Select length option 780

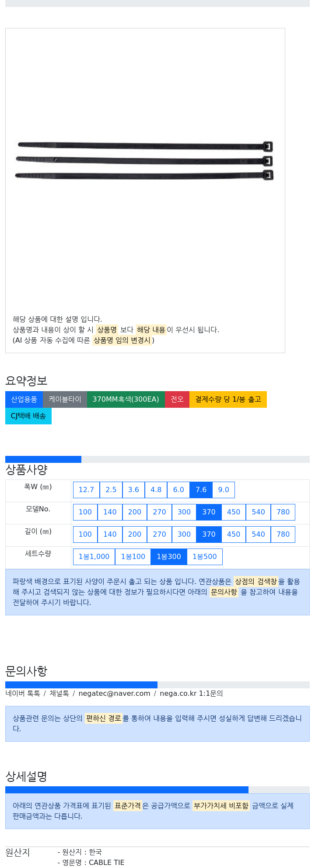(283, 535)
